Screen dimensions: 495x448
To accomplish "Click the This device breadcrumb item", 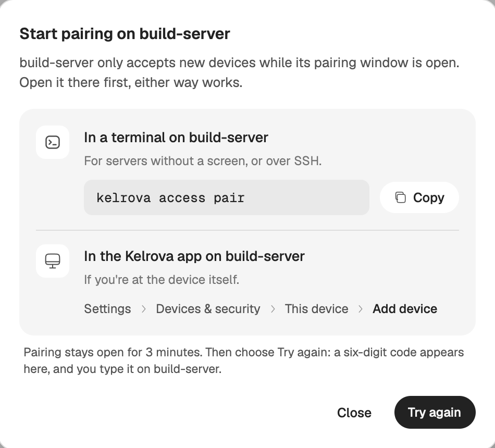I will tap(317, 309).
